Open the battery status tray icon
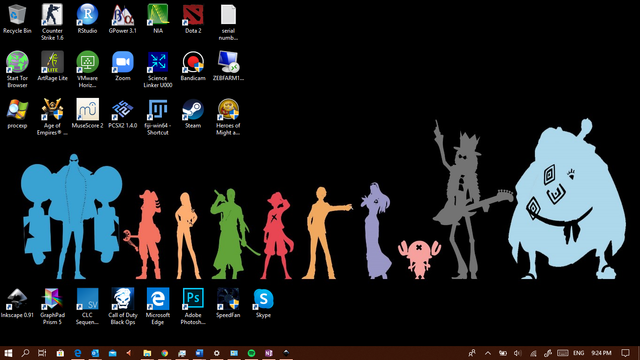 [503, 353]
